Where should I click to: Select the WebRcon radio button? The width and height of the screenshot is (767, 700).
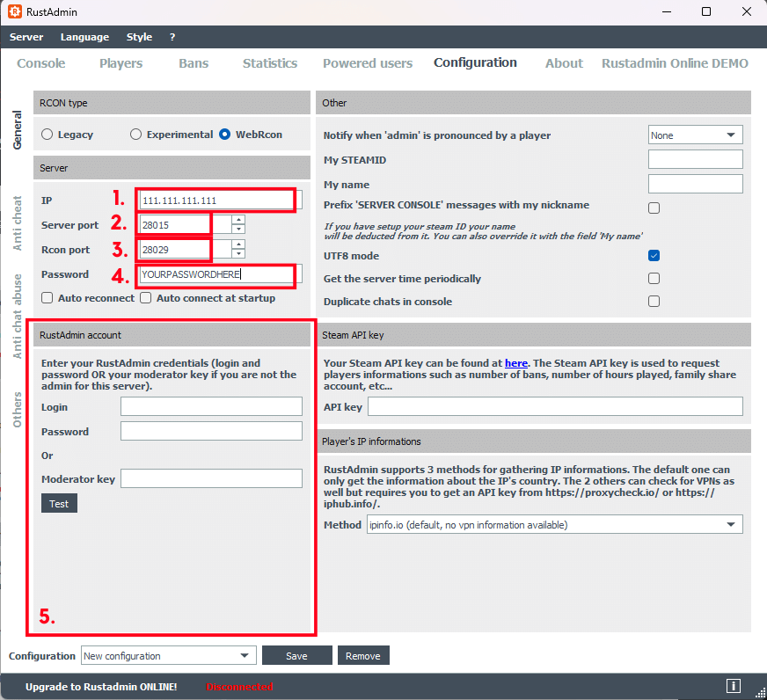pos(224,134)
